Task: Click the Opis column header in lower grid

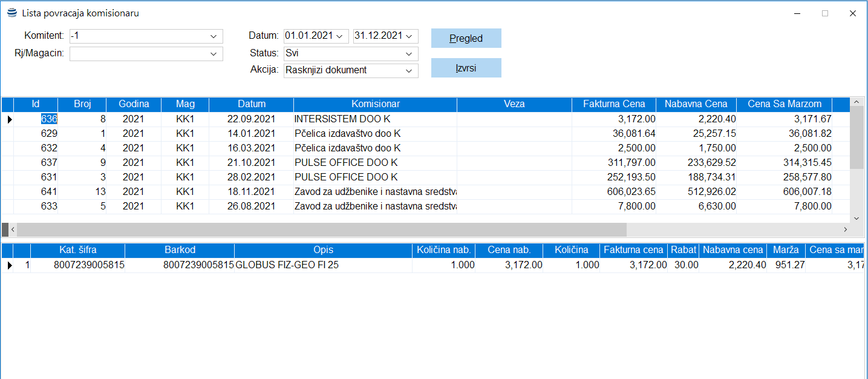Action: pos(323,250)
